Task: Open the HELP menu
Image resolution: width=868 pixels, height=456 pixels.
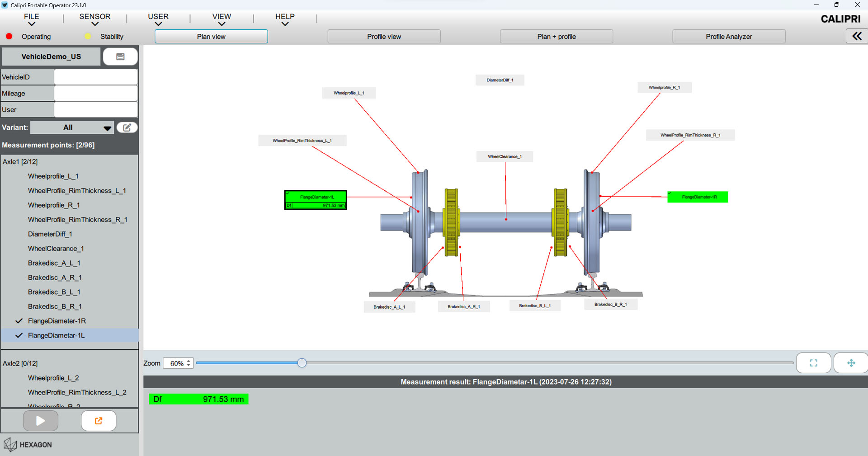Action: click(285, 19)
